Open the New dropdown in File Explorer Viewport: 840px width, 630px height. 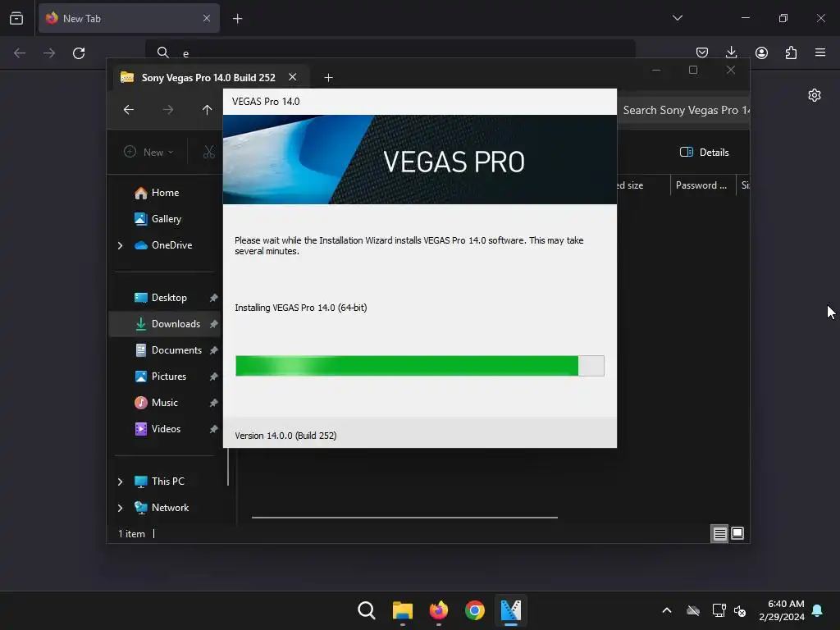[x=148, y=152]
